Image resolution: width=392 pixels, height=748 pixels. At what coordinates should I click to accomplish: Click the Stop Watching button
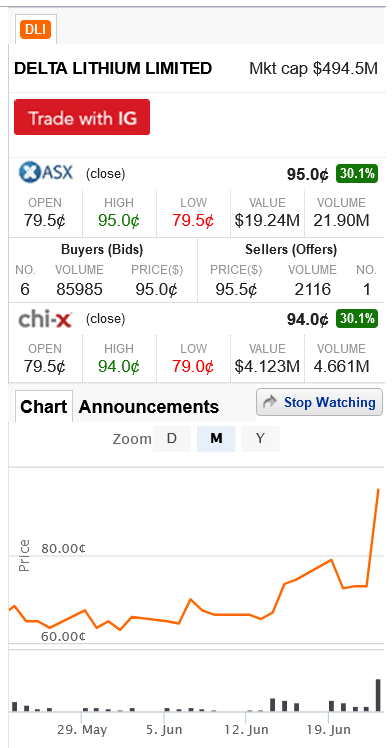click(320, 402)
